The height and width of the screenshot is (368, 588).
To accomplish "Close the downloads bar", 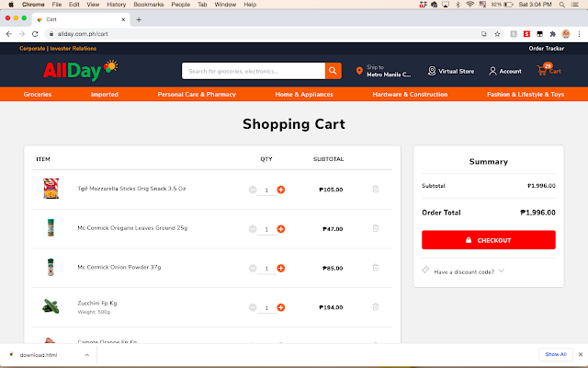I will pos(581,354).
